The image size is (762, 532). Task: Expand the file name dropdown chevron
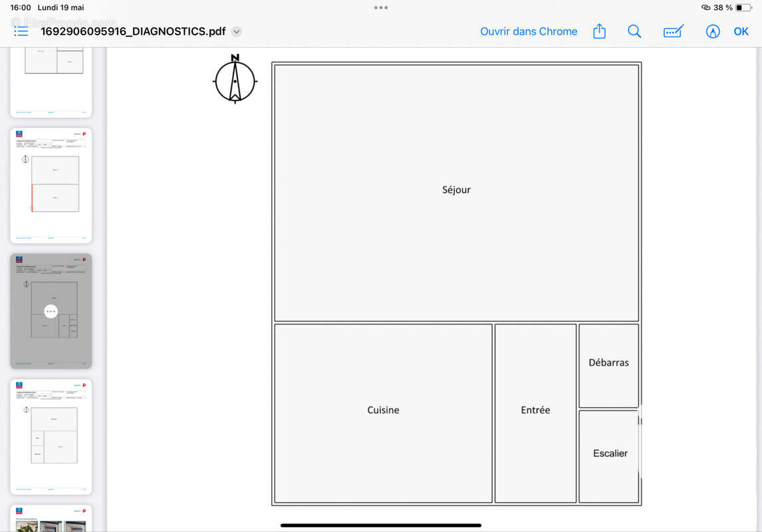237,31
